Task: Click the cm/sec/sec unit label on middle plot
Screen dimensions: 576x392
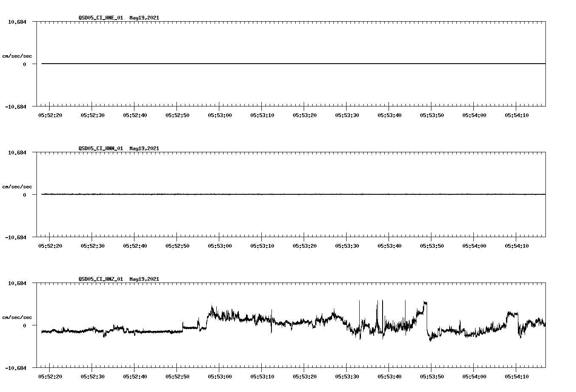Action: (17, 186)
